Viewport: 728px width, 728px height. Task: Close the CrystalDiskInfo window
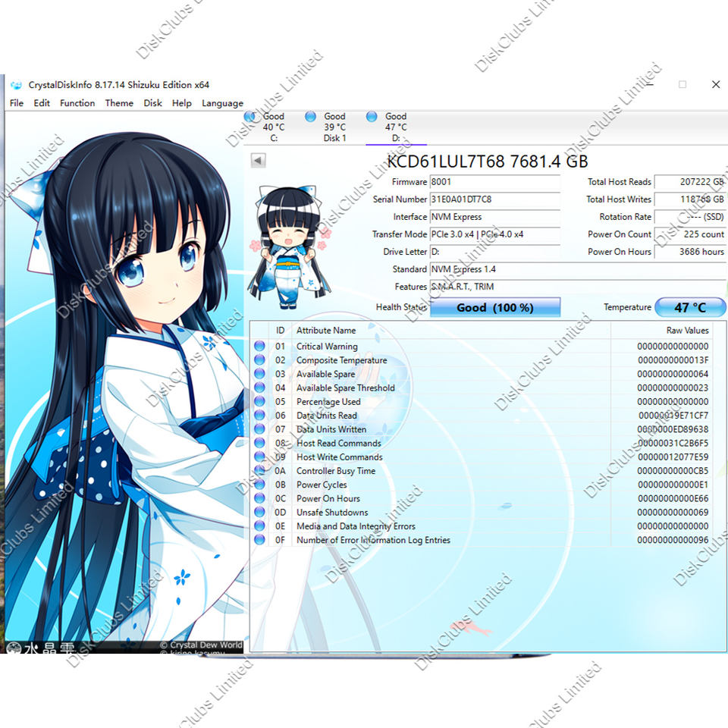coord(716,84)
